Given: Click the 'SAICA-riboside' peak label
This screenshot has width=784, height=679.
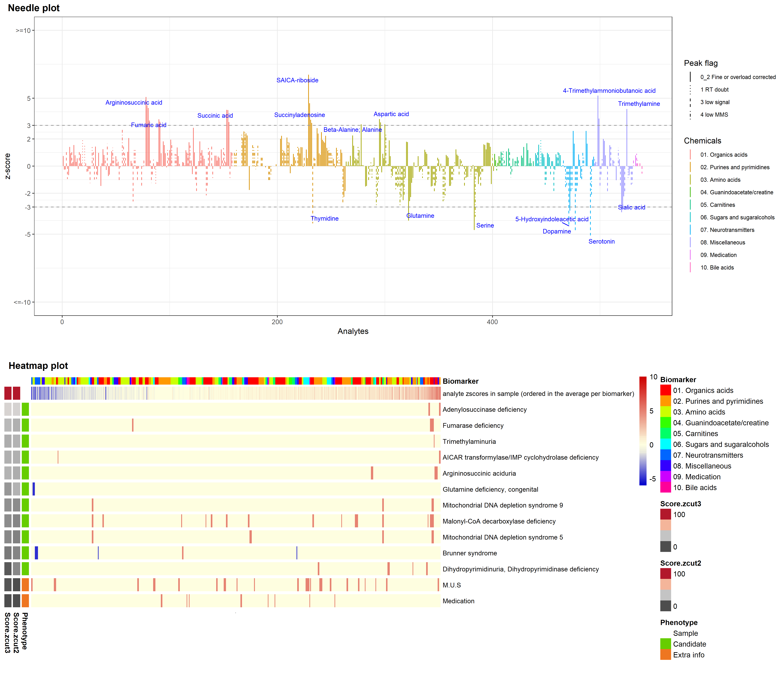Looking at the screenshot, I should click(x=297, y=80).
